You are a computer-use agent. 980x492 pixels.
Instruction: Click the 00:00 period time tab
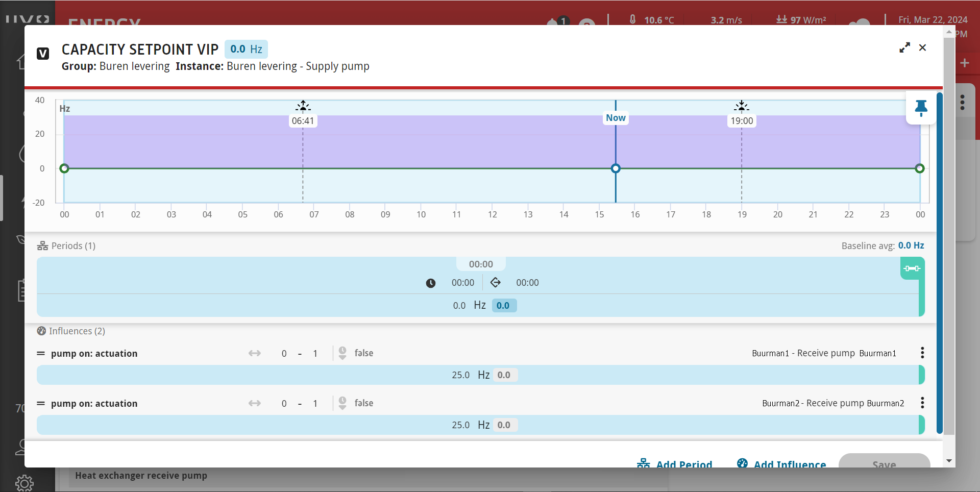[x=481, y=264]
